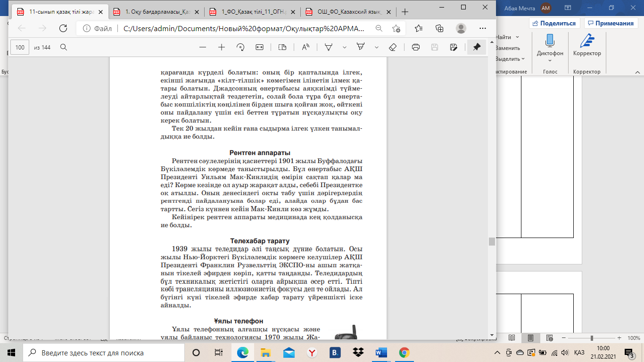Expand the Draw pen options dropdown

click(344, 47)
